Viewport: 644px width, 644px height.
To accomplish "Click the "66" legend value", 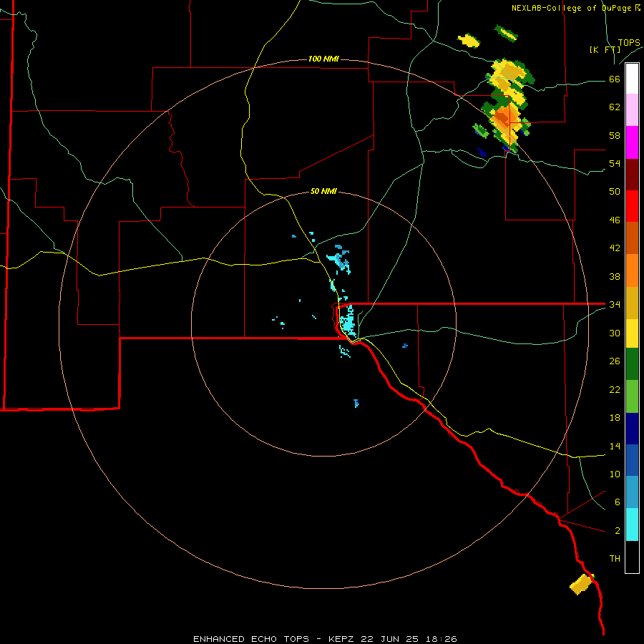I will pos(615,79).
